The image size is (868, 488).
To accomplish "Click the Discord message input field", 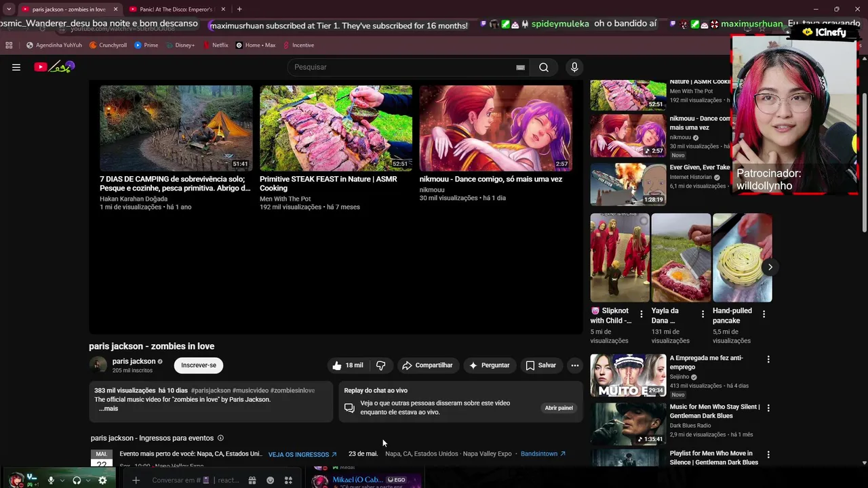I will click(195, 481).
